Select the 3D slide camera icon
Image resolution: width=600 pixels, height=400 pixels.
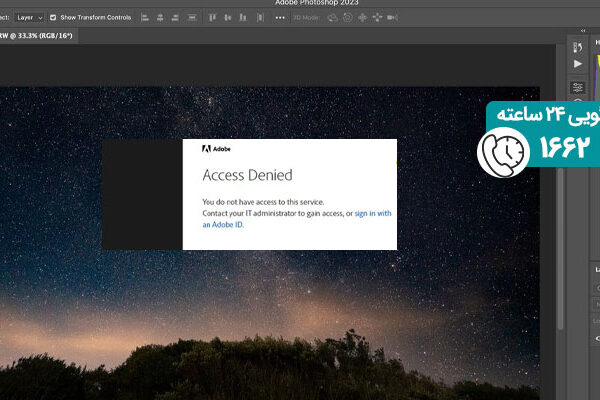pyautogui.click(x=377, y=18)
